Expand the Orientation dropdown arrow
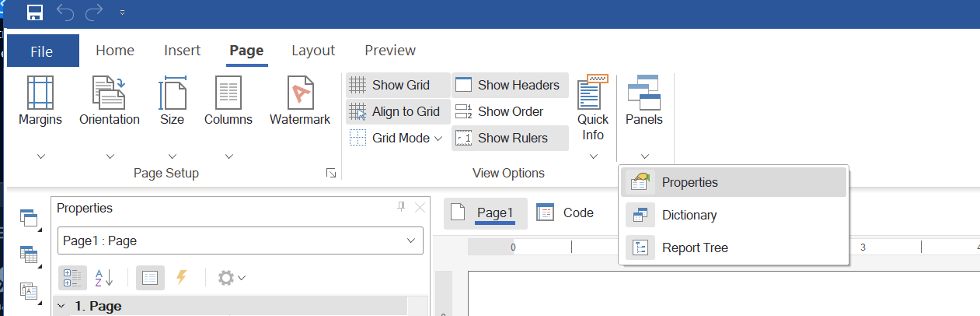This screenshot has height=316, width=980. click(110, 156)
